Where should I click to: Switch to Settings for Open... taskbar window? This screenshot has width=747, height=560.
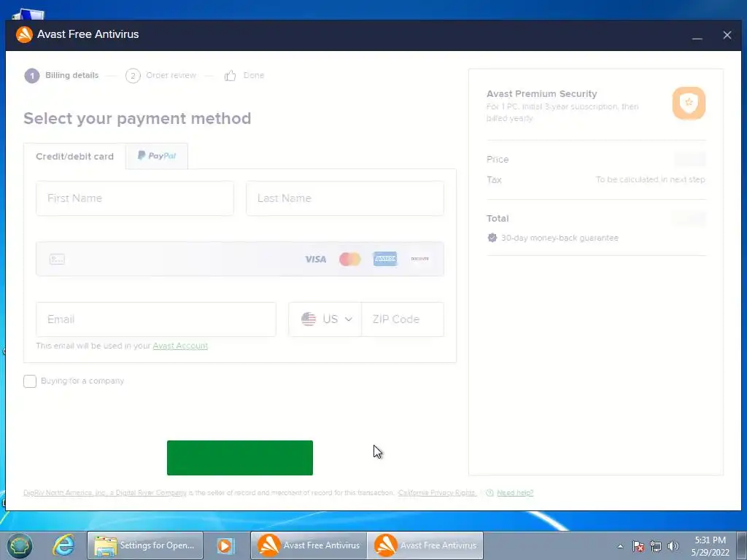pyautogui.click(x=145, y=545)
